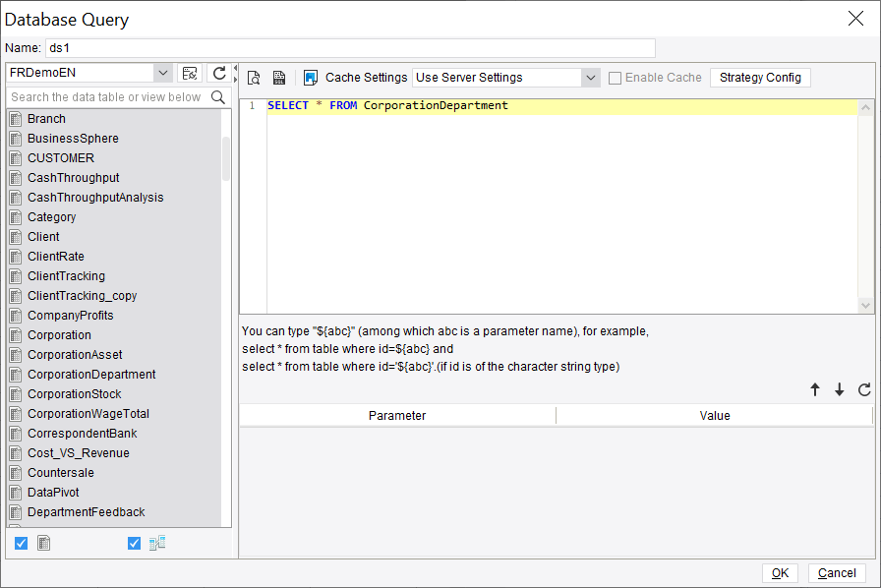Click the SQL formatting icon on the toolbar
The height and width of the screenshot is (588, 881).
278,77
